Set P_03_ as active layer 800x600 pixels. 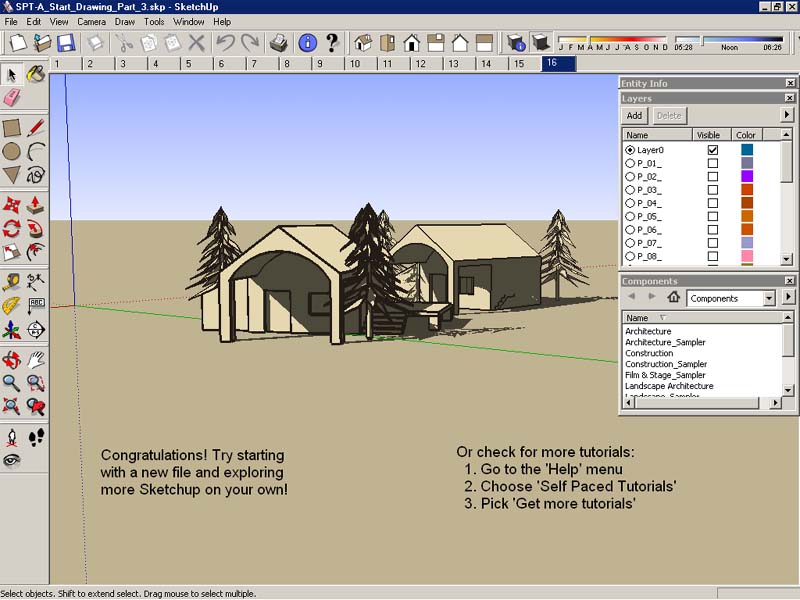click(x=630, y=190)
